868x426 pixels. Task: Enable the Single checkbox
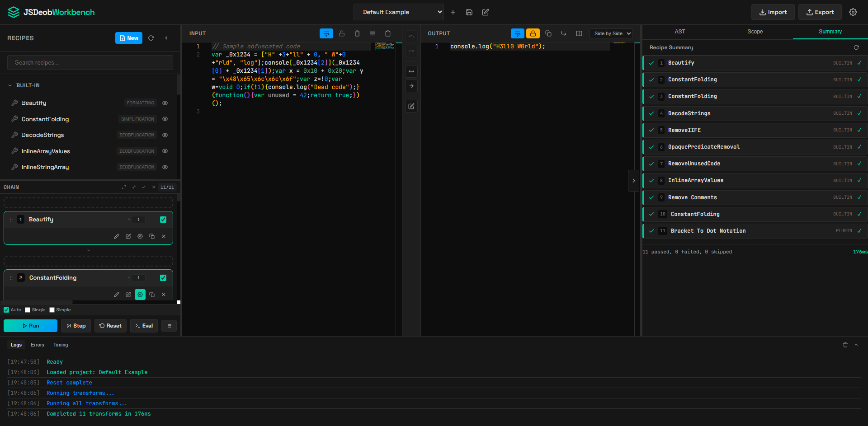[28, 310]
